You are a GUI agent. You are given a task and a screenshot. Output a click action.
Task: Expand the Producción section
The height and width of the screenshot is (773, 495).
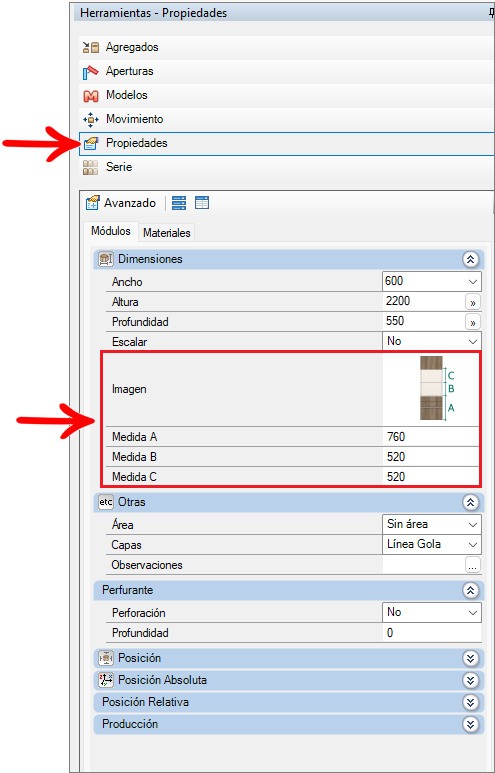click(470, 724)
